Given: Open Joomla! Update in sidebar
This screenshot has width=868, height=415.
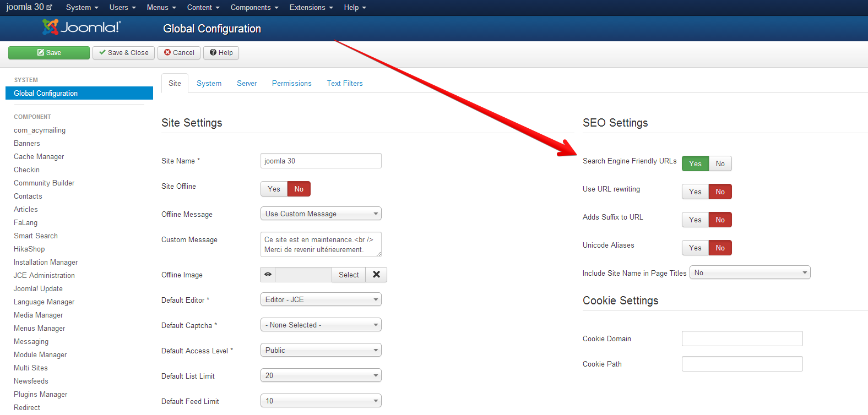Looking at the screenshot, I should coord(38,288).
